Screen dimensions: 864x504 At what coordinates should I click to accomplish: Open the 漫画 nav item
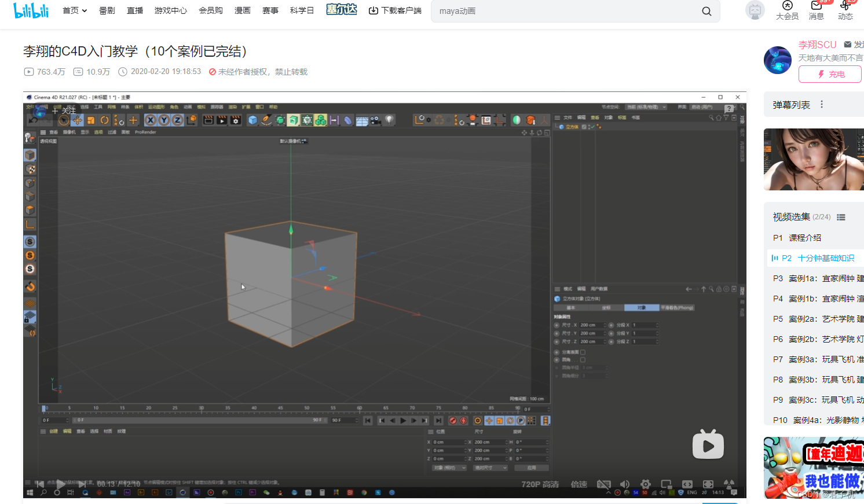pyautogui.click(x=243, y=10)
